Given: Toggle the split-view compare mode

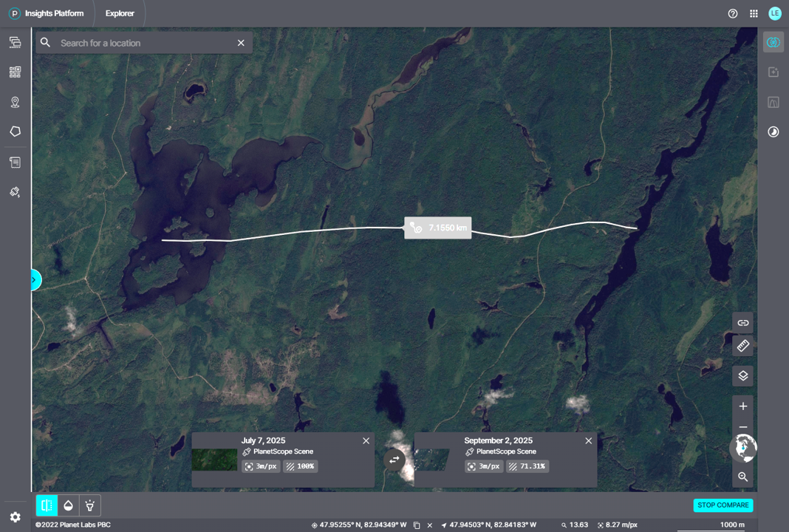Looking at the screenshot, I should (47, 505).
